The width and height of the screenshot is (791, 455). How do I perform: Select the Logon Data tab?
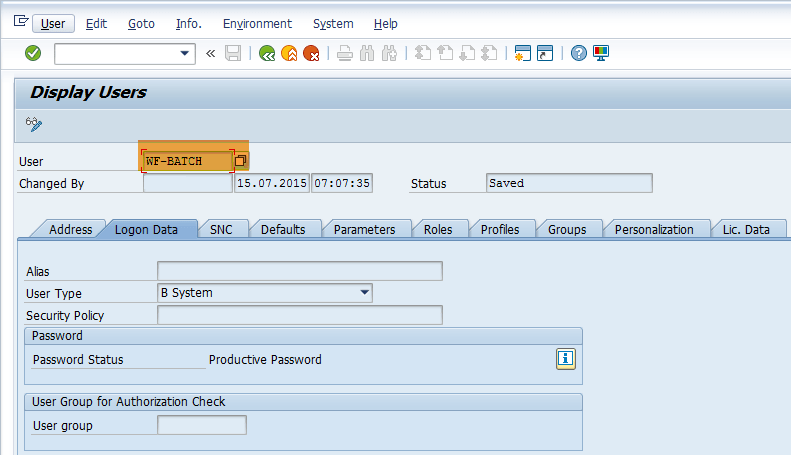pyautogui.click(x=146, y=230)
